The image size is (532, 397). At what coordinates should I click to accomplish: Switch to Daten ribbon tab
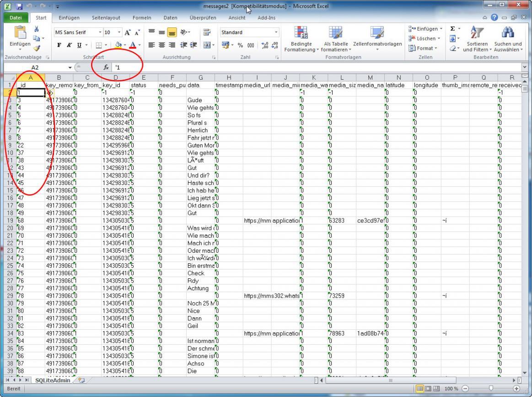point(170,18)
